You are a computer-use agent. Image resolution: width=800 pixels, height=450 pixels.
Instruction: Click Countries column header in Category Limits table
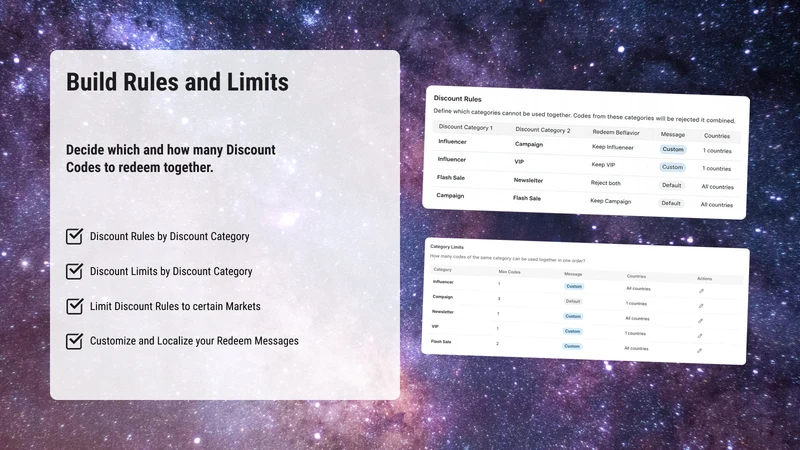pos(636,276)
